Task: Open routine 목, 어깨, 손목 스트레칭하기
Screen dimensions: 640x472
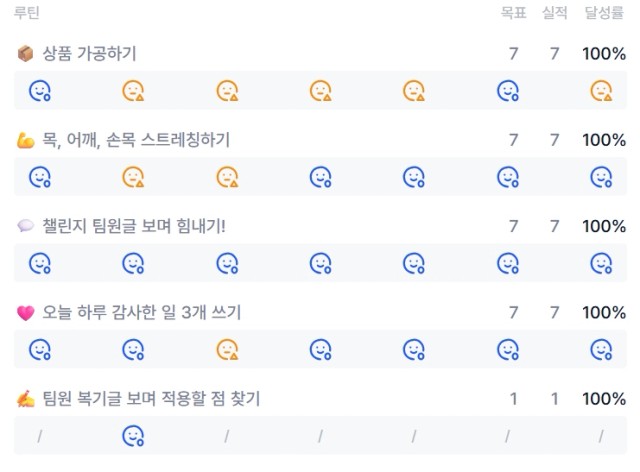Action: [136, 140]
